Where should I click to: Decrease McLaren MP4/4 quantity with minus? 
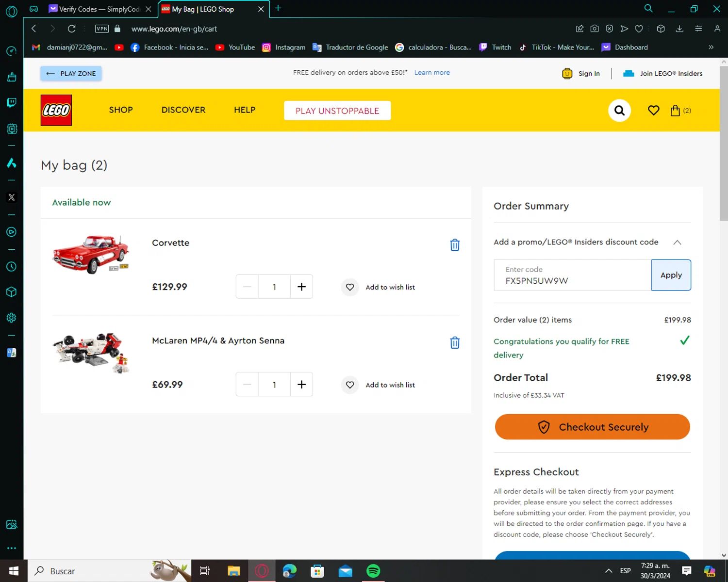[x=247, y=385]
